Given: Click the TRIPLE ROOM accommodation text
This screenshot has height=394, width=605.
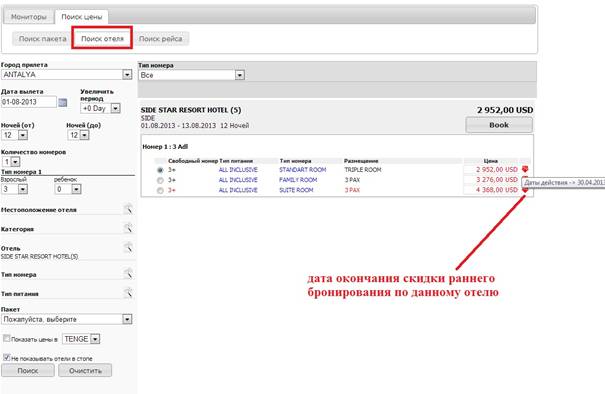Looking at the screenshot, I should [363, 170].
